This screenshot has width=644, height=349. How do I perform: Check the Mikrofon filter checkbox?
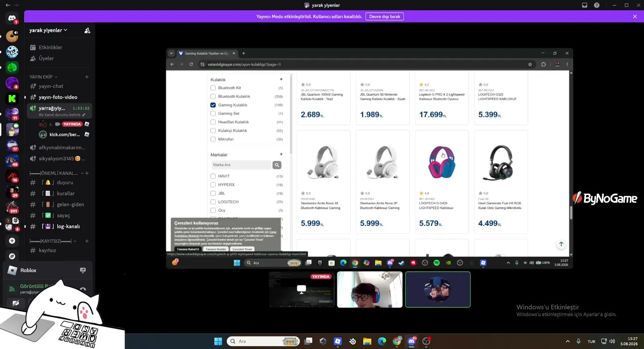click(213, 139)
